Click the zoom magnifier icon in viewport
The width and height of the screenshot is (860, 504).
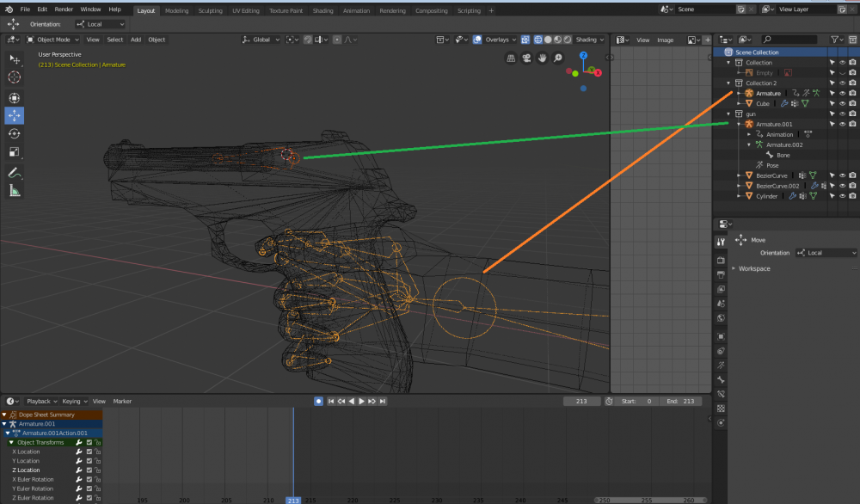point(558,58)
